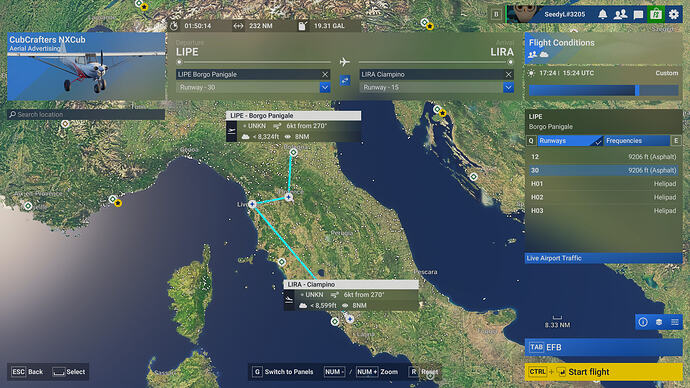Select runway 12 in the list

pyautogui.click(x=603, y=157)
